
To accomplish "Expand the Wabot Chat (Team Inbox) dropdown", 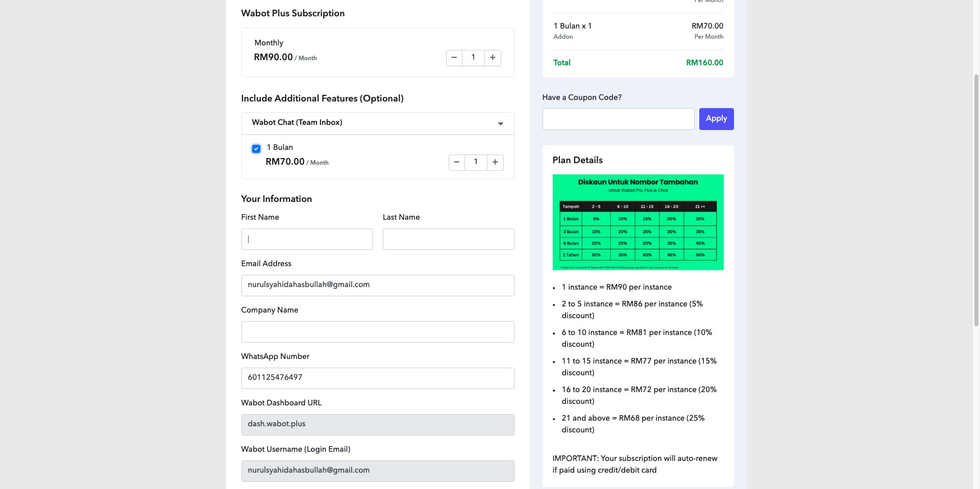I will click(378, 123).
